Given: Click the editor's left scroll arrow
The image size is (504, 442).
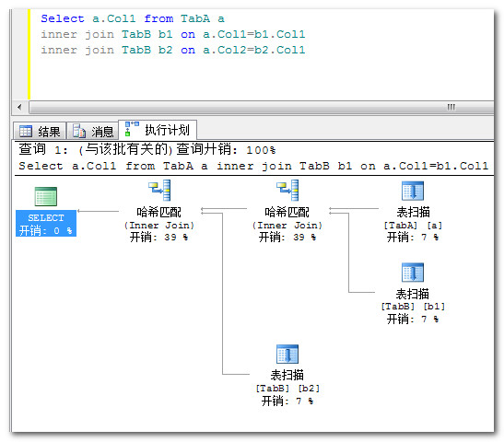Looking at the screenshot, I should coord(19,107).
